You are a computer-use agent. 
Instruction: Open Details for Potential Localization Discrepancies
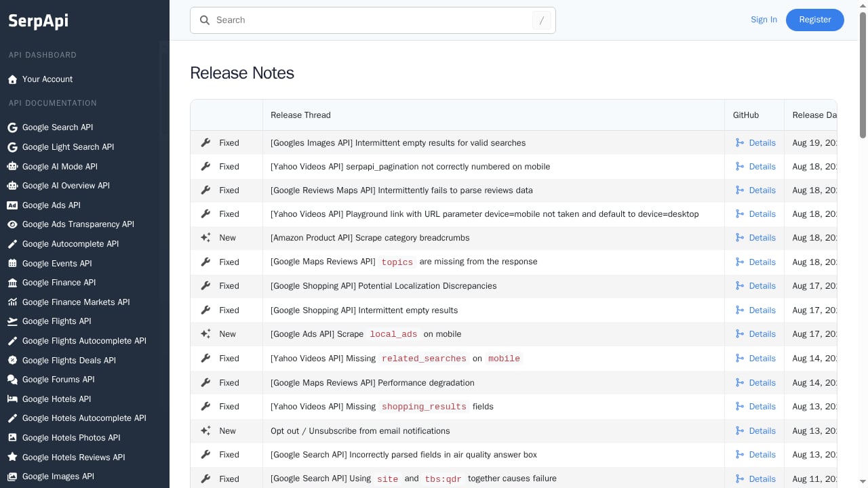tap(755, 286)
